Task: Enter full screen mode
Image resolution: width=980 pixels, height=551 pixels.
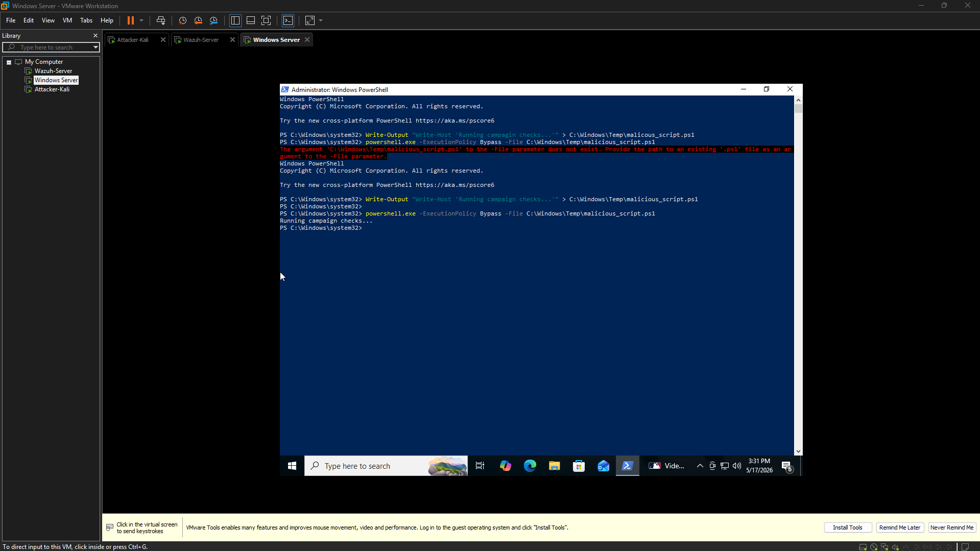Action: (x=266, y=20)
